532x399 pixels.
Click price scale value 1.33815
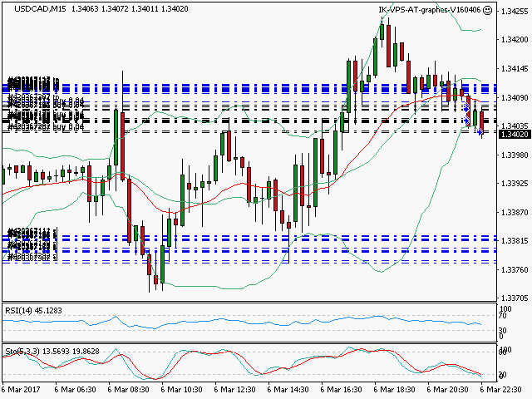pos(515,241)
